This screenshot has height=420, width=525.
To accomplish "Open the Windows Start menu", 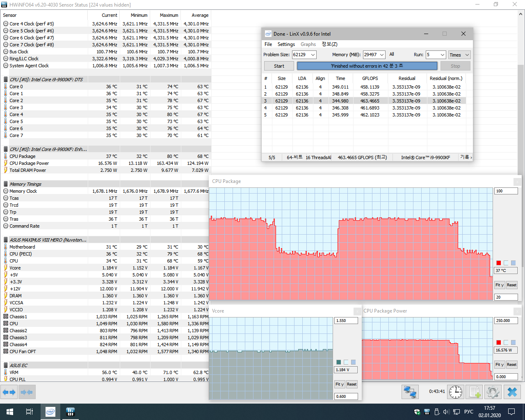I will point(10,412).
